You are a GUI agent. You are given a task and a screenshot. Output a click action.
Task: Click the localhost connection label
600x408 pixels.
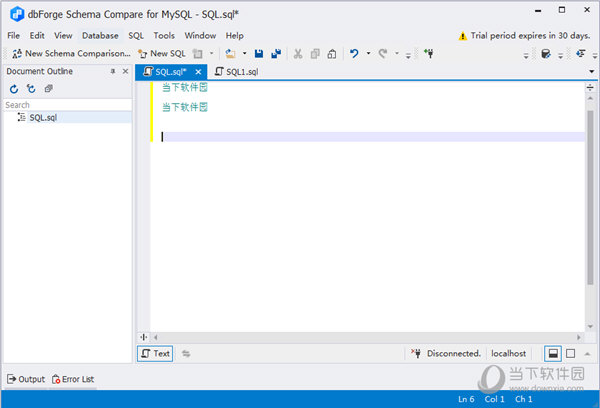click(x=508, y=354)
